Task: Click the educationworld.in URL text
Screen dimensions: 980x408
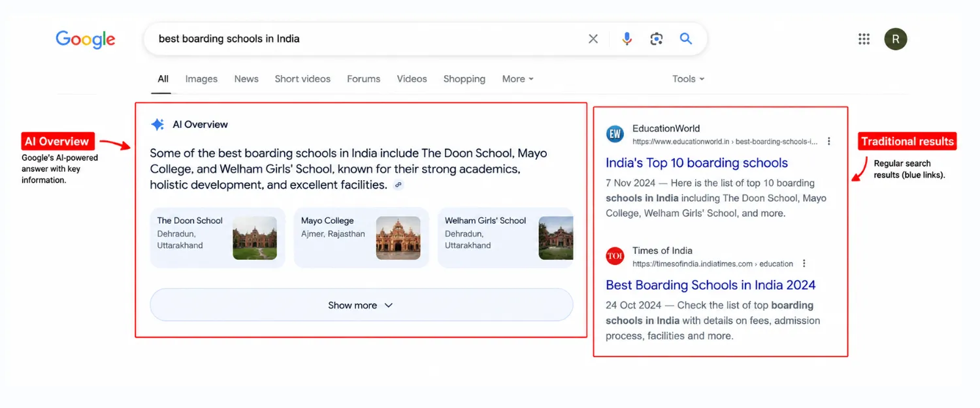Action: pos(725,142)
